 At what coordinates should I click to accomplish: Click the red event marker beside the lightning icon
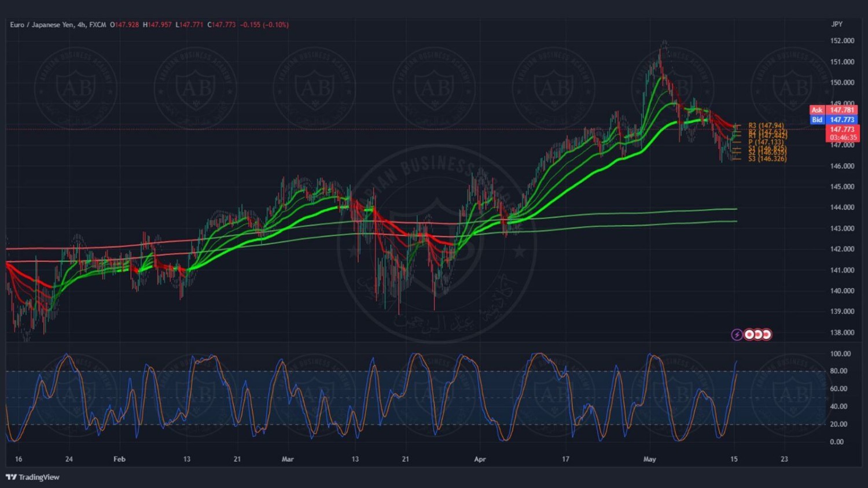click(749, 335)
